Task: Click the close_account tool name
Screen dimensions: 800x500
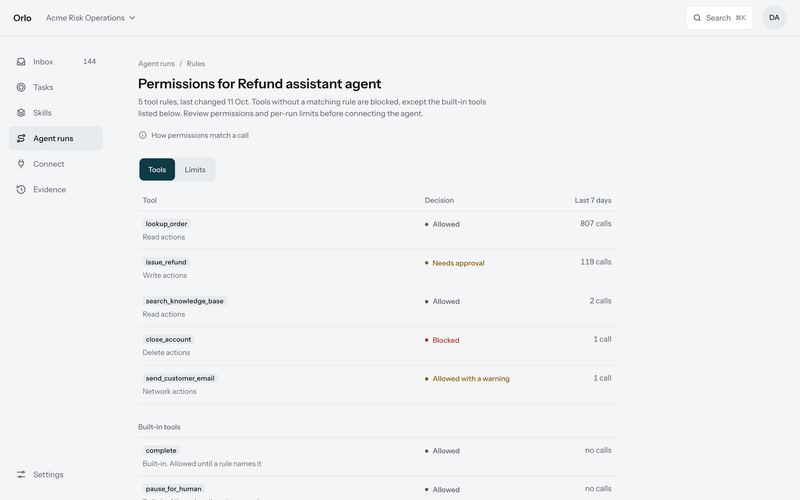Action: coord(168,339)
